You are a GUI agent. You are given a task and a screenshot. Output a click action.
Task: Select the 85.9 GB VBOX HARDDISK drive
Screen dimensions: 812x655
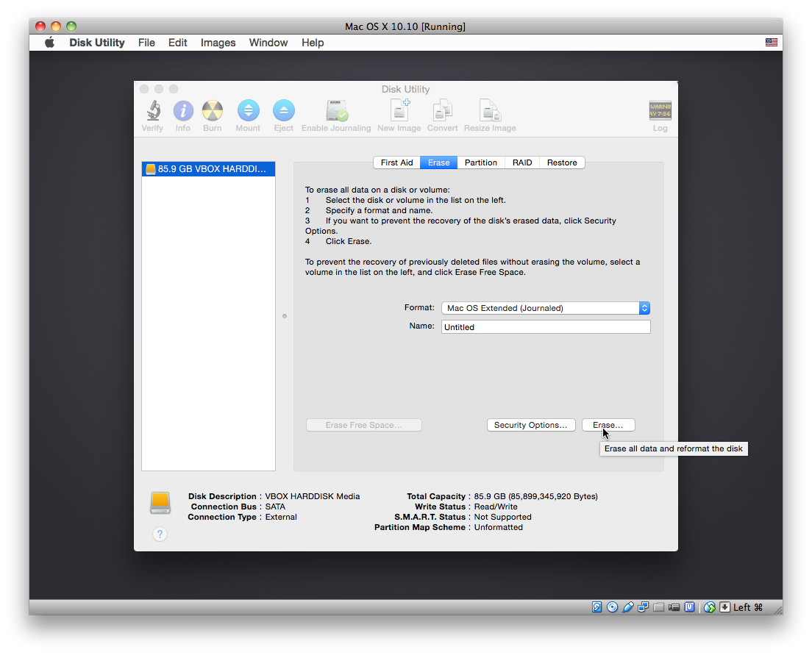tap(208, 169)
